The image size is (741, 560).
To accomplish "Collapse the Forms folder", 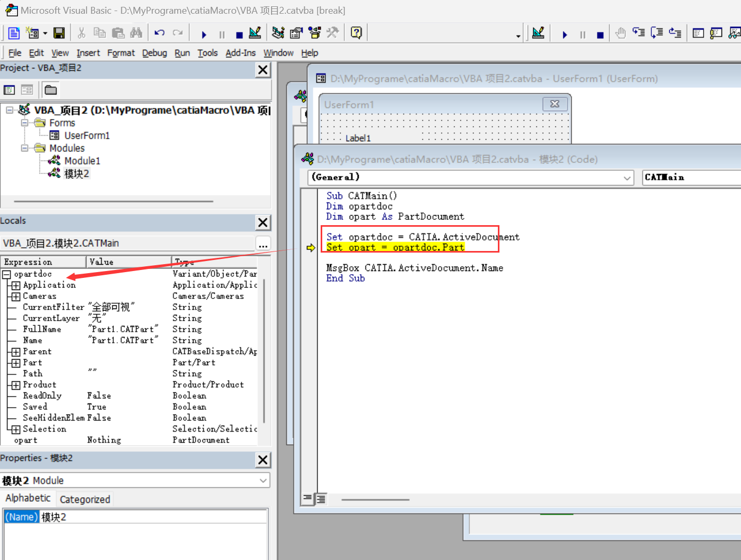I will [x=24, y=123].
